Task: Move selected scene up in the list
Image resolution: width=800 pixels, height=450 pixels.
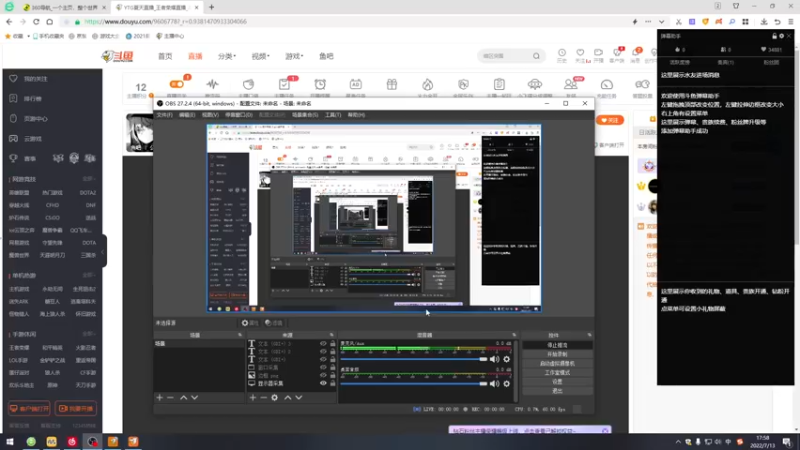Action: coord(184,397)
